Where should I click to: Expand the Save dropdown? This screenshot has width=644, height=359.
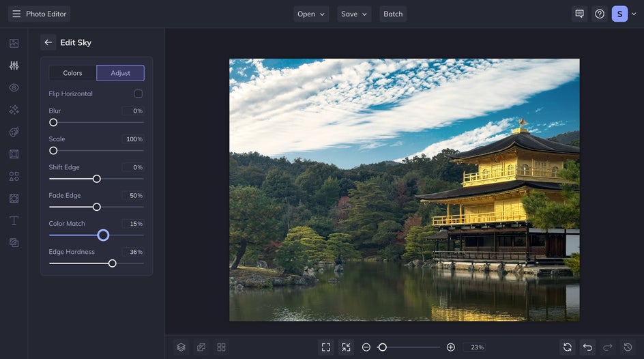click(354, 14)
